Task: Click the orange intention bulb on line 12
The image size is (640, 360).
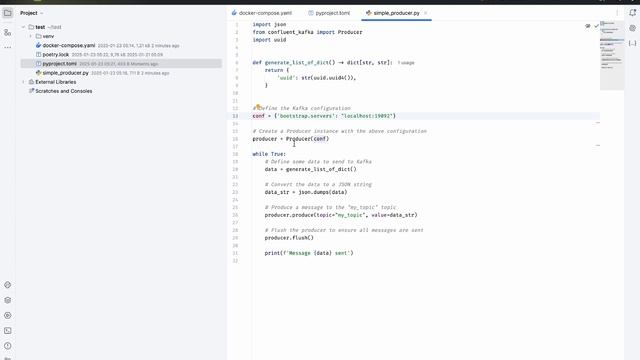Action: pos(258,107)
